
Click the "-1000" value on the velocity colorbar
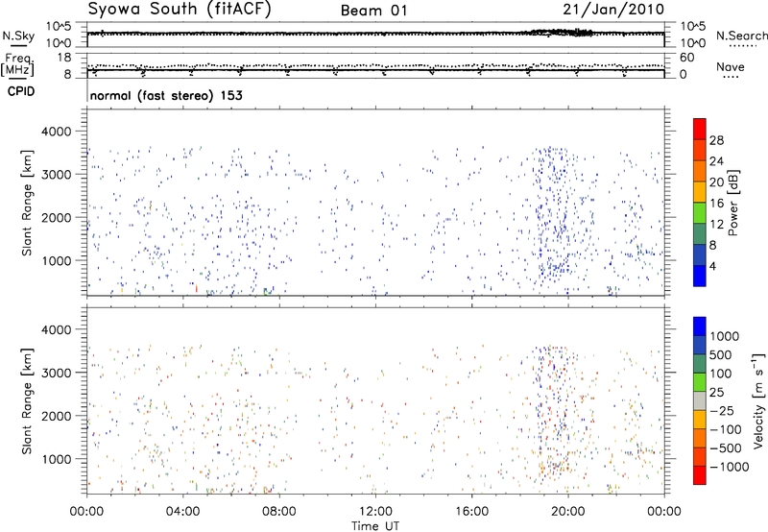coord(730,467)
